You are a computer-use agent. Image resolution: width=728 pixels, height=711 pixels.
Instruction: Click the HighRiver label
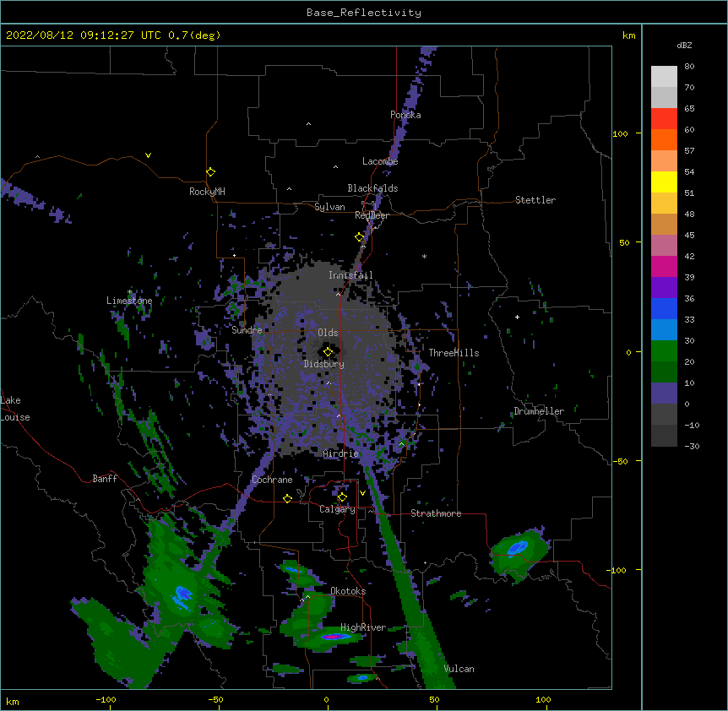coord(363,627)
